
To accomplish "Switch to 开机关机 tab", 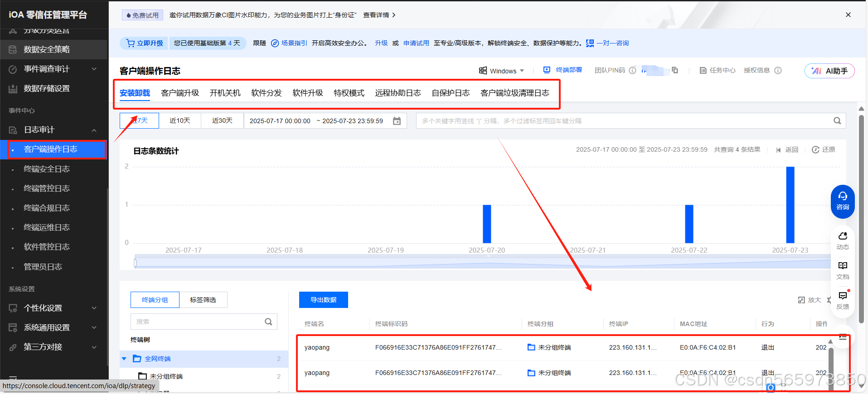I will pyautogui.click(x=225, y=93).
